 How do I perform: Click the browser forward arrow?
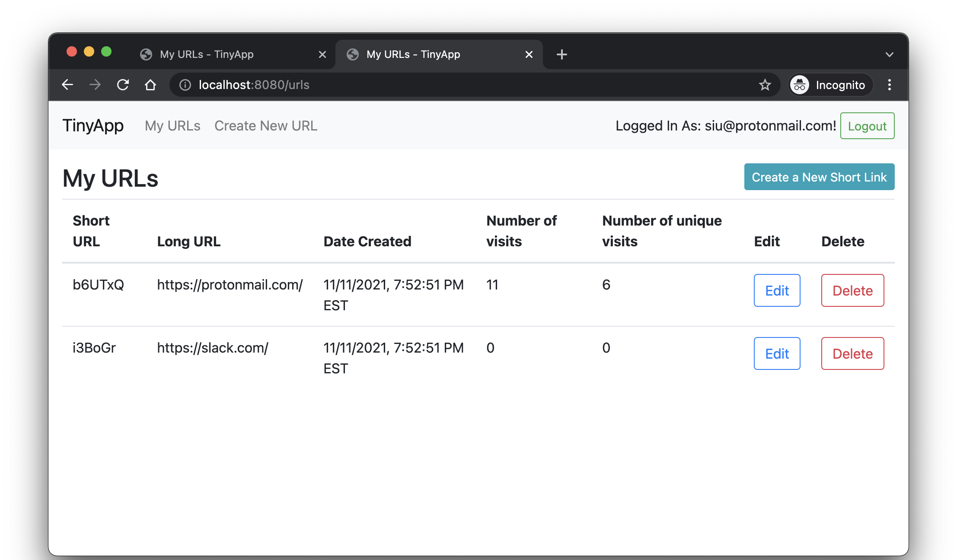[95, 85]
